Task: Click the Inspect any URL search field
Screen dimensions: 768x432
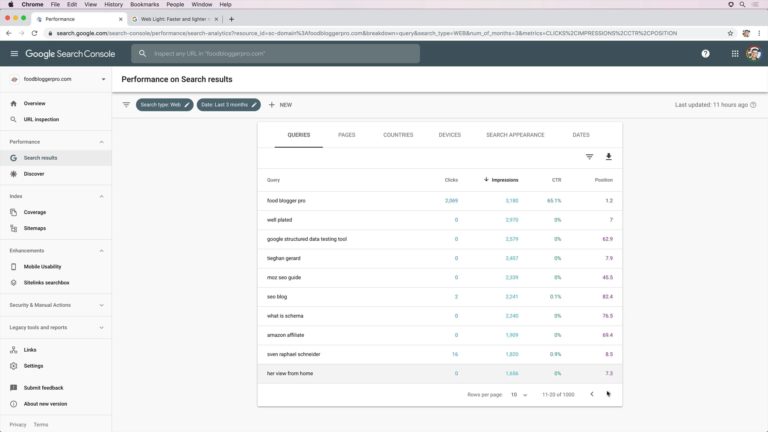Action: pyautogui.click(x=275, y=53)
